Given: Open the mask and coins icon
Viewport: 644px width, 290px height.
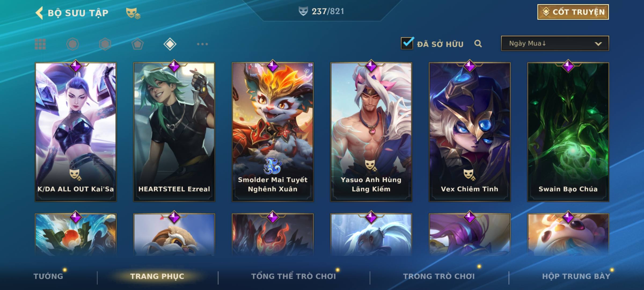Looking at the screenshot, I should 133,13.
